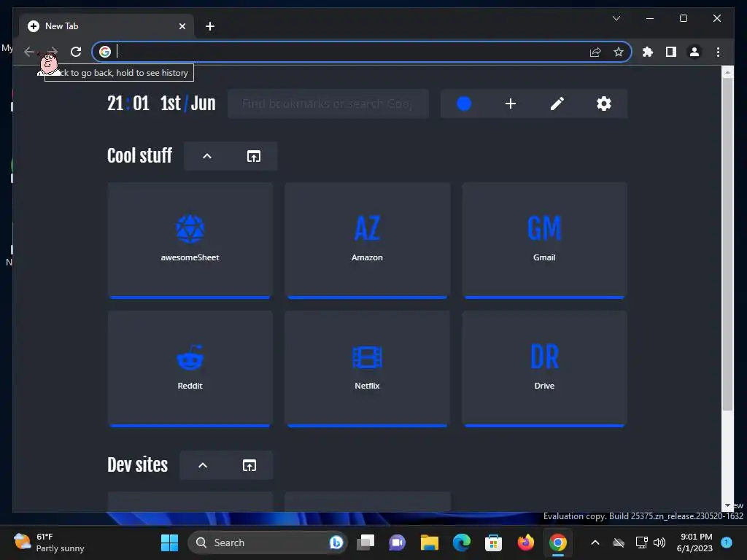Open the Amazon bookmark tile
Screen dimensions: 747x560
(x=368, y=241)
